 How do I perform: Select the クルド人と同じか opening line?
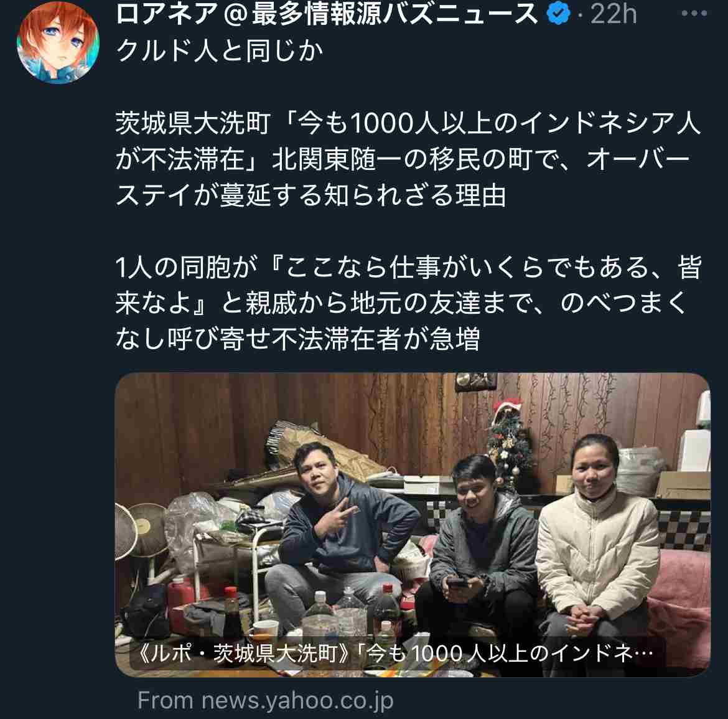click(219, 50)
